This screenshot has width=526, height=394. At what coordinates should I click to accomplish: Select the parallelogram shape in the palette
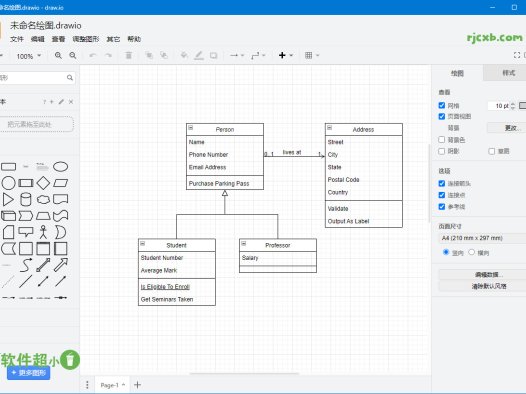pyautogui.click(x=60, y=183)
